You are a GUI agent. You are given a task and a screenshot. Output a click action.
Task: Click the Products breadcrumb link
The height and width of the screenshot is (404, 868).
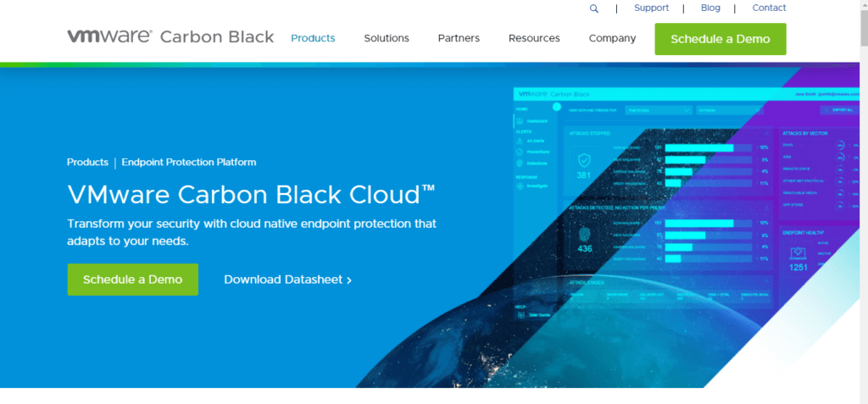[87, 162]
